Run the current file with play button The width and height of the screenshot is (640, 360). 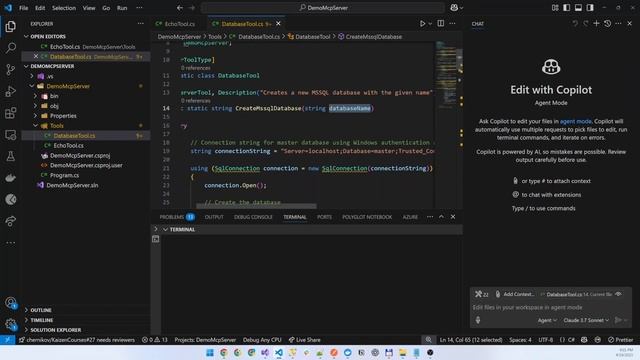click(x=422, y=24)
